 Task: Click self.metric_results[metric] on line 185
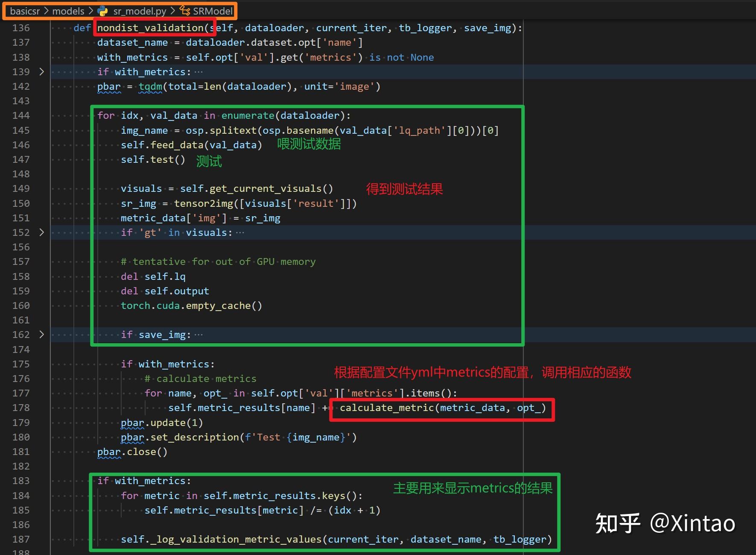coord(224,510)
